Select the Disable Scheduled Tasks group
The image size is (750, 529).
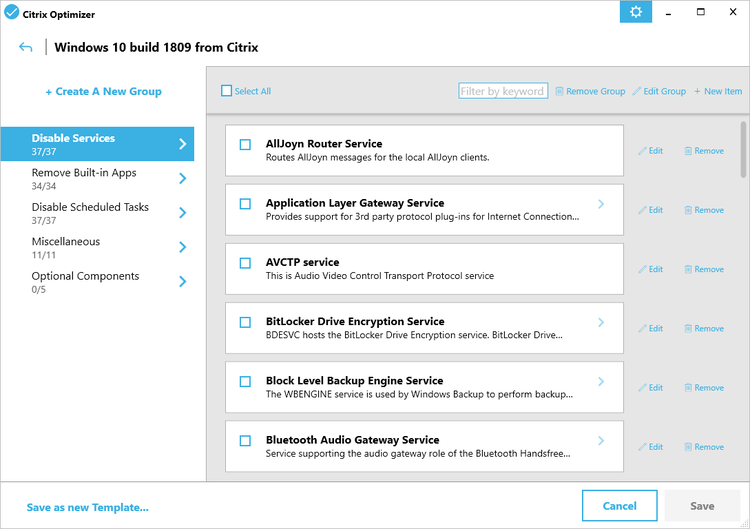pos(97,213)
